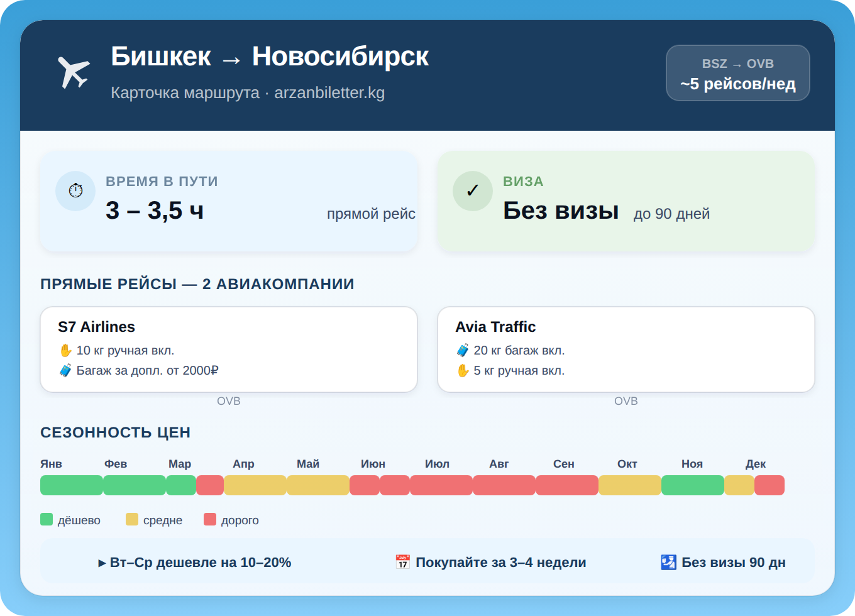This screenshot has width=855, height=616.
Task: Click the calendar icon near 'Покупайте за 3–4 недели'
Action: coord(403,562)
